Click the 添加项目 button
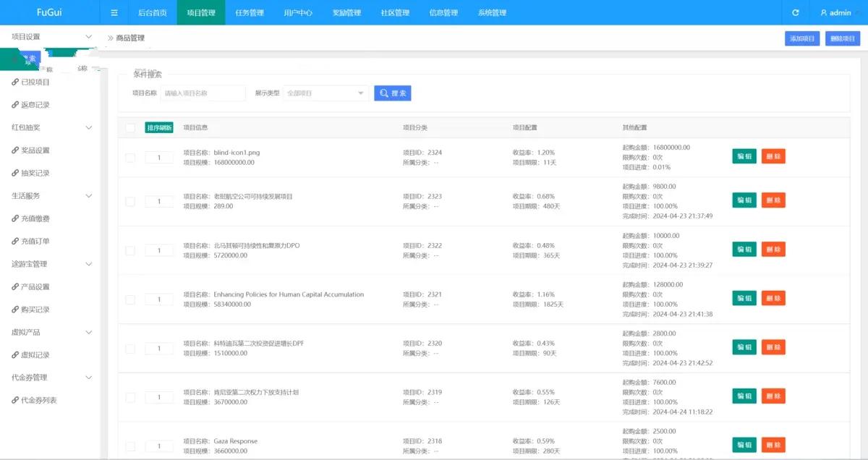 (802, 38)
